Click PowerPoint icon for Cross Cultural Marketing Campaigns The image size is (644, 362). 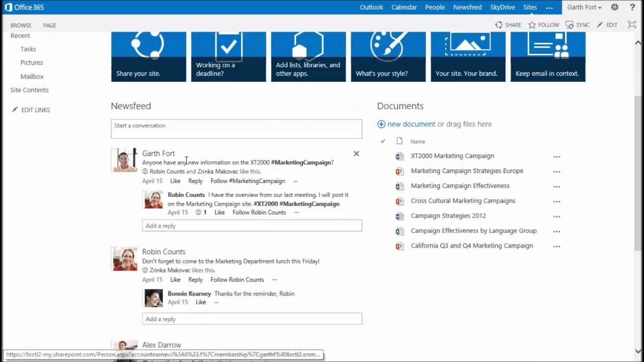(x=399, y=201)
